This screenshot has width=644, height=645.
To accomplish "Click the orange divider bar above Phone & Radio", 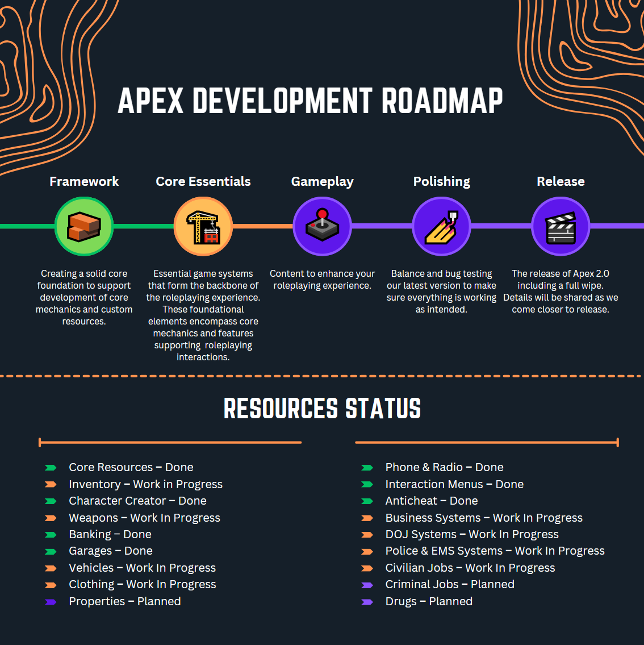I will (x=486, y=441).
